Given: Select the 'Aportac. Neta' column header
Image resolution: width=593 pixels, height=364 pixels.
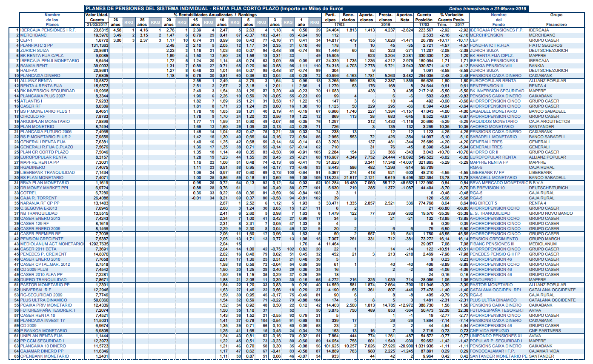Looking at the screenshot, I should click(x=404, y=17).
